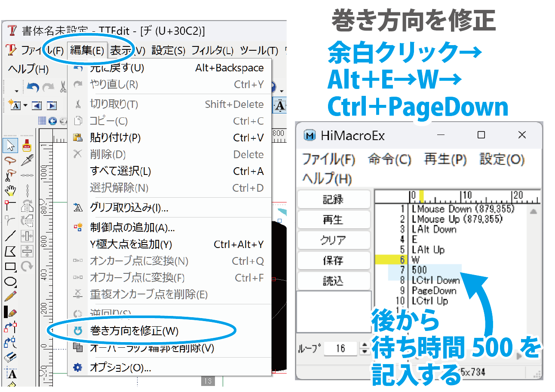Click the blue undo arrow in toolbar
This screenshot has height=392, width=555.
tap(33, 88)
